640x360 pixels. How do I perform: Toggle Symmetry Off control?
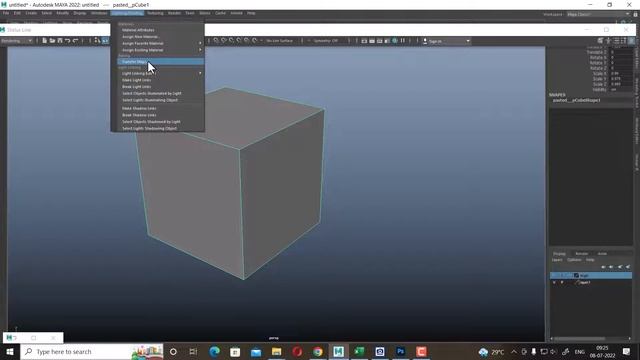[326, 41]
